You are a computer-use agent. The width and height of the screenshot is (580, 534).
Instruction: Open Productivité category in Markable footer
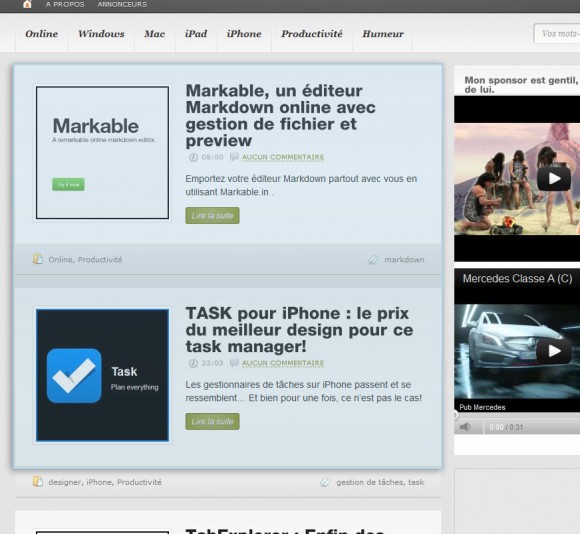pyautogui.click(x=100, y=260)
